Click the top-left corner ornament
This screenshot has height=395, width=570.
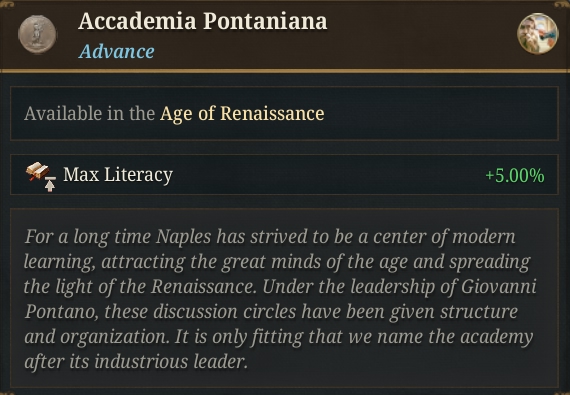[7, 4]
